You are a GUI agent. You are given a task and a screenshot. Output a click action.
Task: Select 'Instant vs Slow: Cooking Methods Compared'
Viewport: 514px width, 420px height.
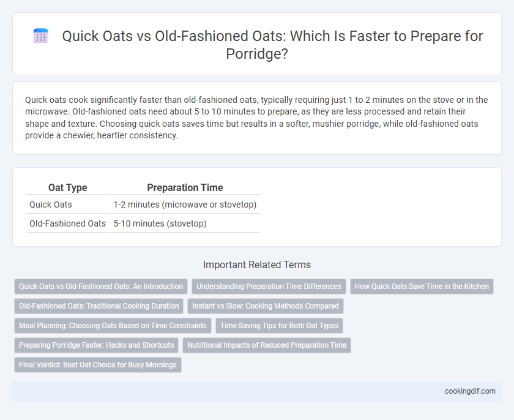coord(266,306)
